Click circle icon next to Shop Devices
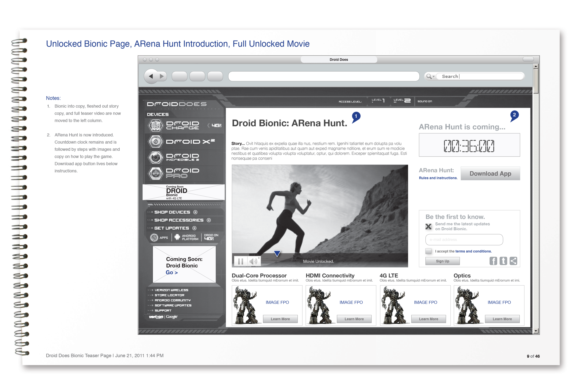This screenshot has height=392, width=573. [195, 212]
